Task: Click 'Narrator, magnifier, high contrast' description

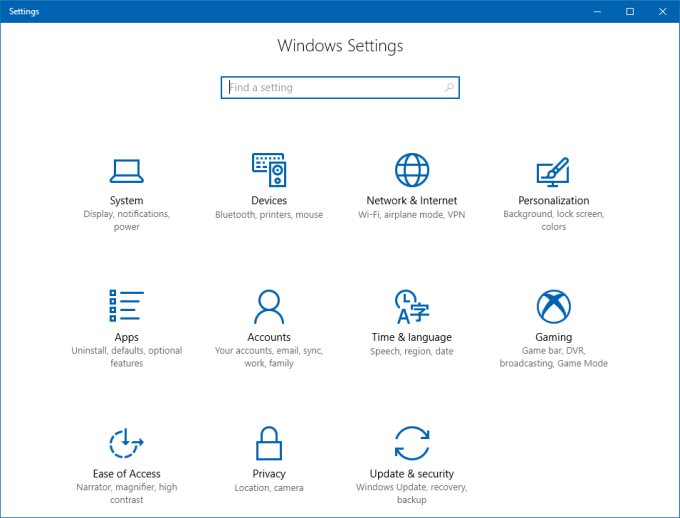Action: [x=126, y=493]
